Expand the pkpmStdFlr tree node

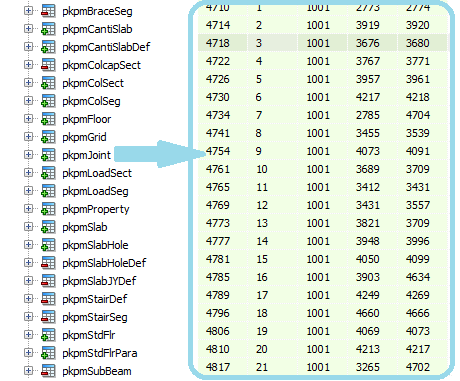coord(28,335)
